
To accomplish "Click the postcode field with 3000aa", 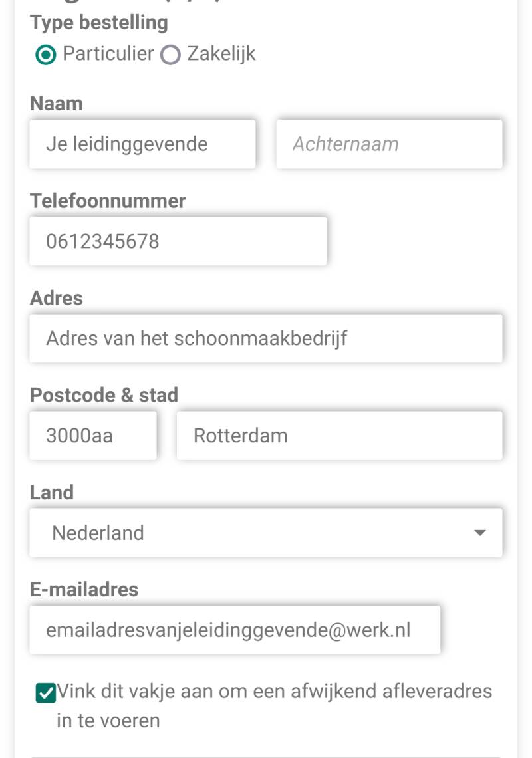I will click(x=93, y=436).
